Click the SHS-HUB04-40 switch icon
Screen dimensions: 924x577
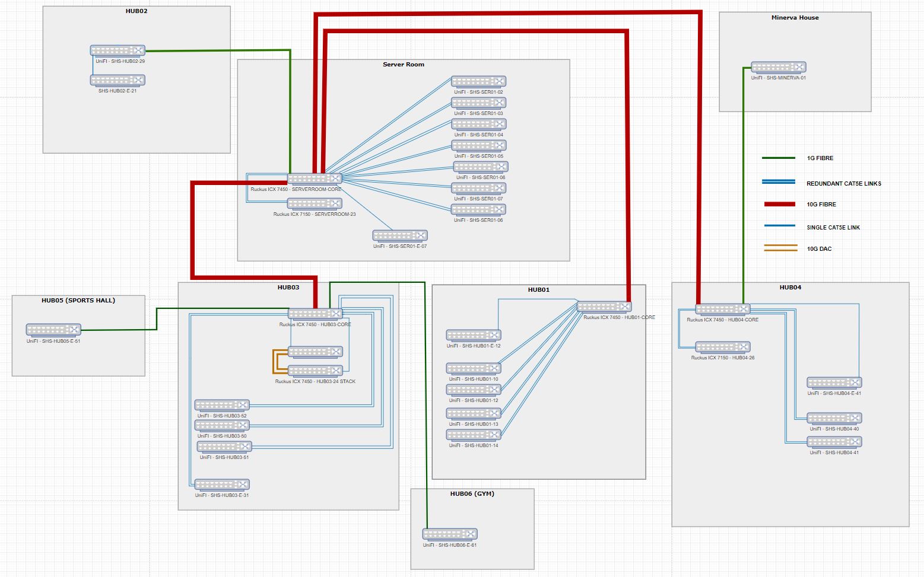834,418
